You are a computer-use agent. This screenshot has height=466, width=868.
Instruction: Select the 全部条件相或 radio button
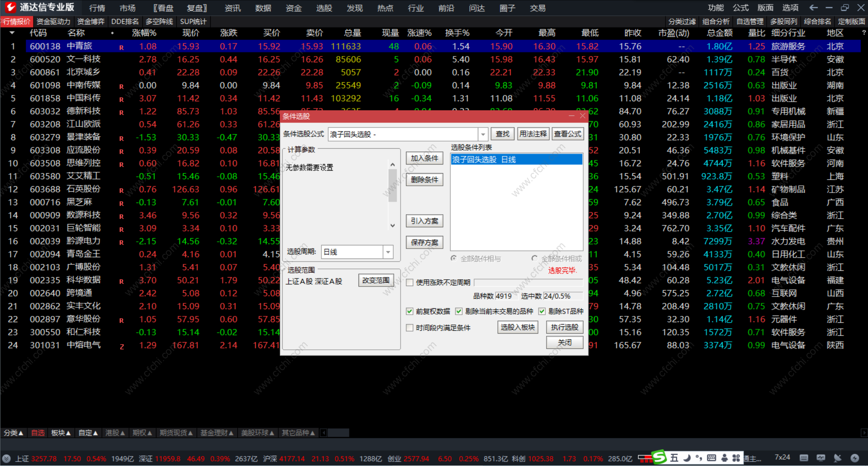click(x=534, y=259)
